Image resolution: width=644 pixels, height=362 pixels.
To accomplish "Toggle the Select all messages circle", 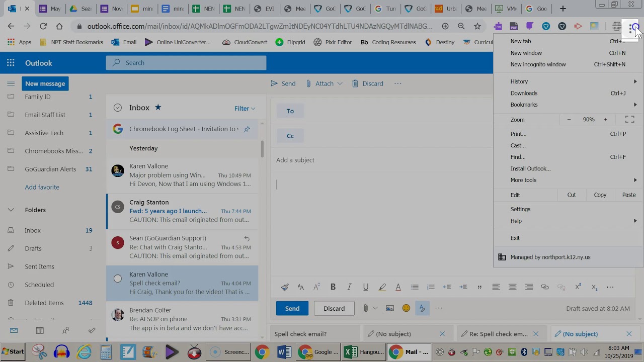I will coord(118,108).
